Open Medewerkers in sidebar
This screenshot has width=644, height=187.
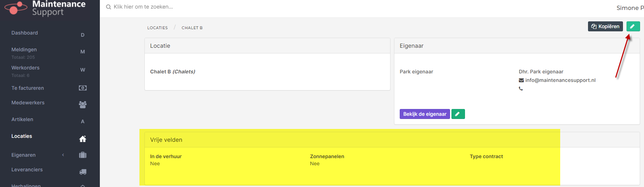click(28, 103)
